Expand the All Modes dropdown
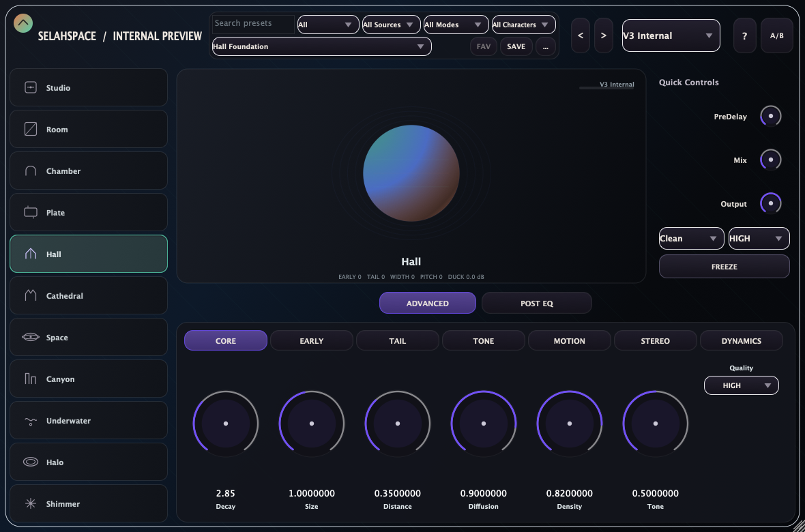 (x=456, y=25)
